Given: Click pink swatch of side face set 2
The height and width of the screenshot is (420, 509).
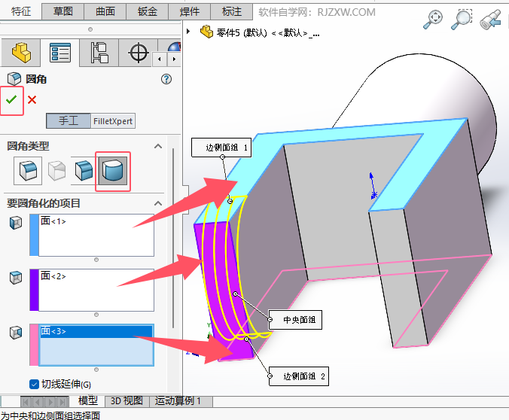Looking at the screenshot, I should coord(34,345).
